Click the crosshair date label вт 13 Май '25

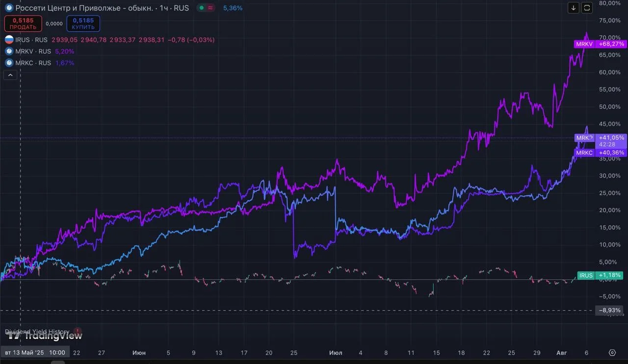point(35,352)
